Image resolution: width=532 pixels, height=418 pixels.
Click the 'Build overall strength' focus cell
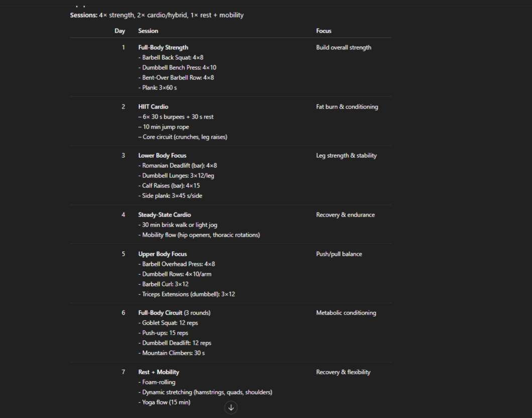344,47
